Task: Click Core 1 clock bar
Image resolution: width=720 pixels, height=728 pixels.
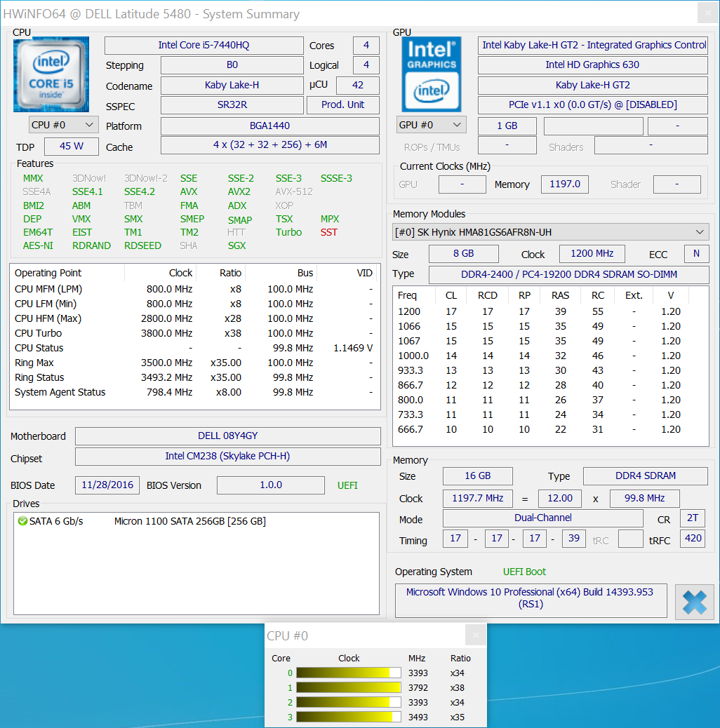Action: click(x=348, y=687)
